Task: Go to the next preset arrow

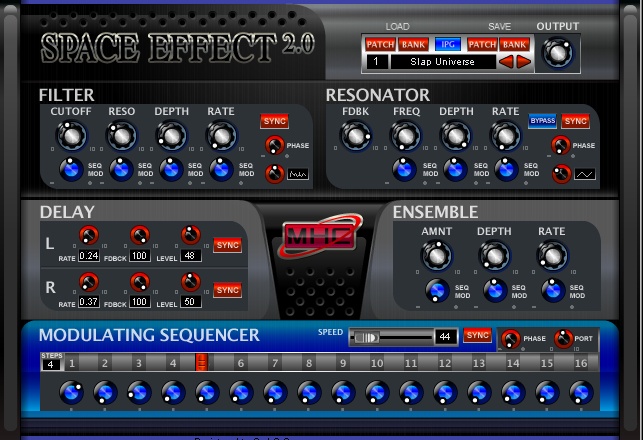Action: pos(523,62)
